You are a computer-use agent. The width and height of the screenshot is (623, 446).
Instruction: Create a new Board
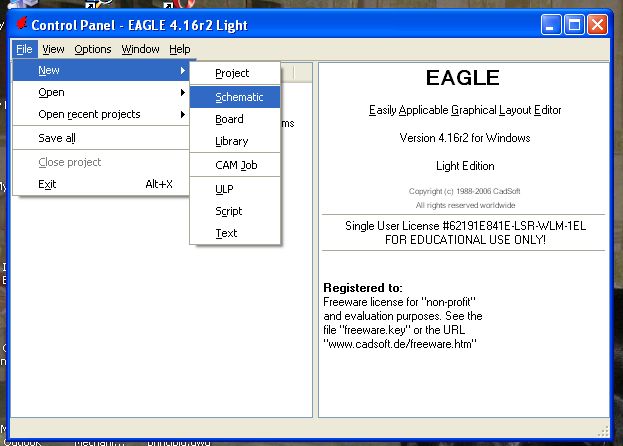[235, 119]
